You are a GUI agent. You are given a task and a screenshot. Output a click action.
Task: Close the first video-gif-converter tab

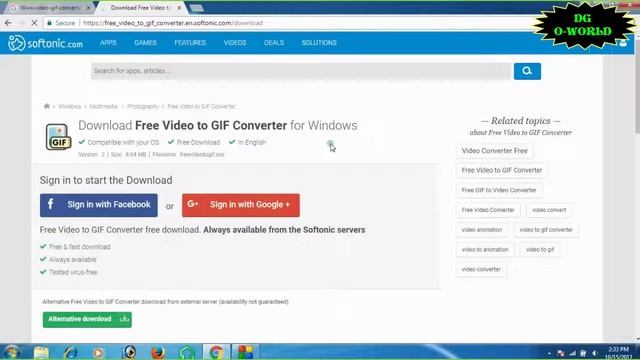(88, 8)
